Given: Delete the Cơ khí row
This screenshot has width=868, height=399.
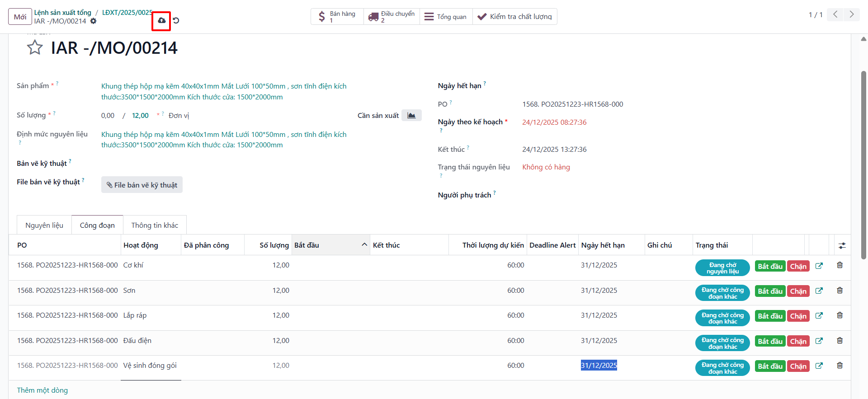Looking at the screenshot, I should click(x=840, y=265).
